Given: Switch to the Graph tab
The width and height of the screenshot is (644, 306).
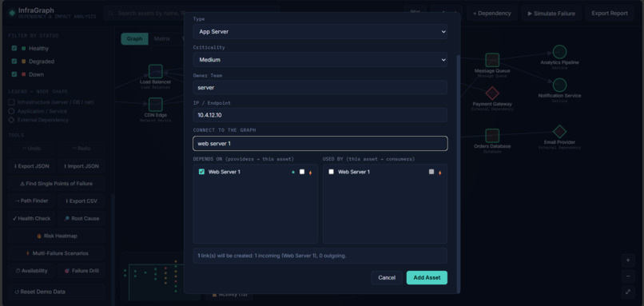Looking at the screenshot, I should (134, 38).
